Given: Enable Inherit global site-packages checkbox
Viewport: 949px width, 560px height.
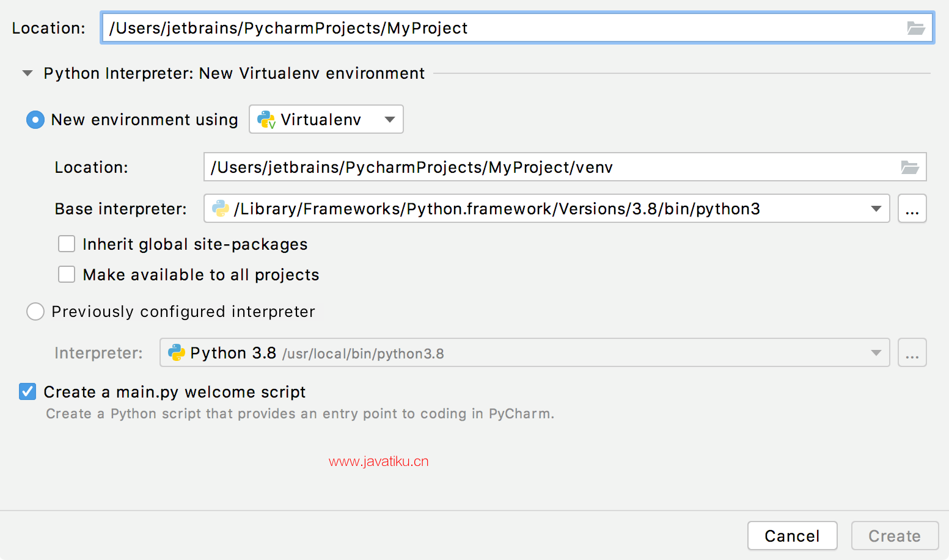Looking at the screenshot, I should (67, 244).
